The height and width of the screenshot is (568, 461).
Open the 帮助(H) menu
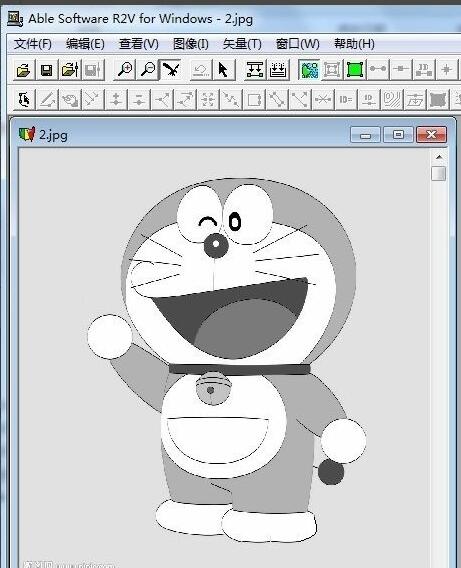pyautogui.click(x=354, y=44)
